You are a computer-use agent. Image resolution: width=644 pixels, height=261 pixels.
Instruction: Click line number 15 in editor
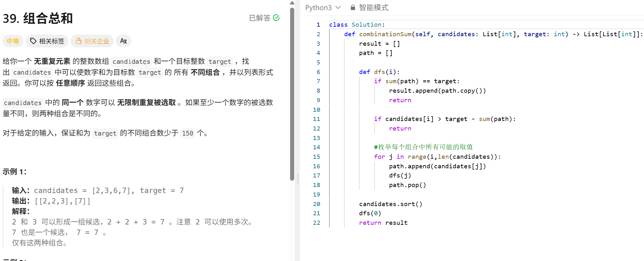click(316, 157)
